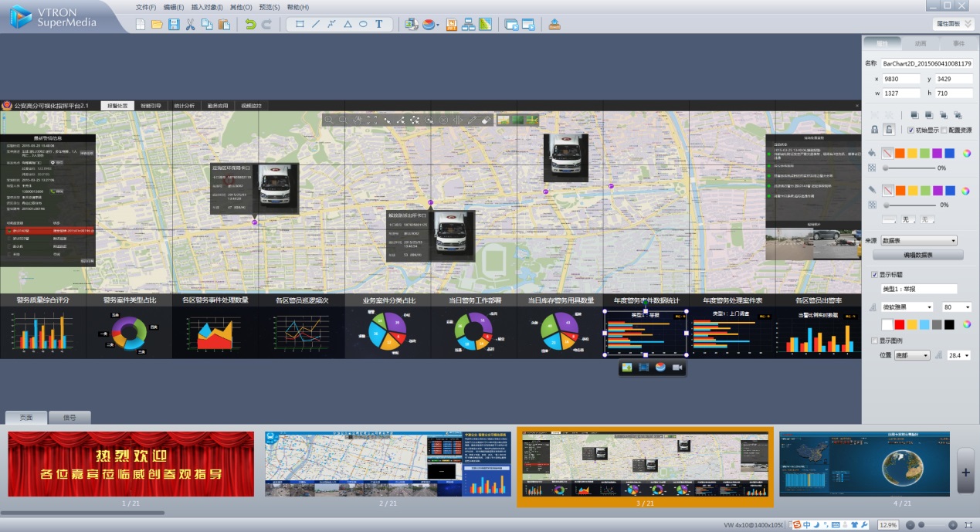The width and height of the screenshot is (980, 532).
Task: Enable the 显示图例 checkbox
Action: (874, 341)
